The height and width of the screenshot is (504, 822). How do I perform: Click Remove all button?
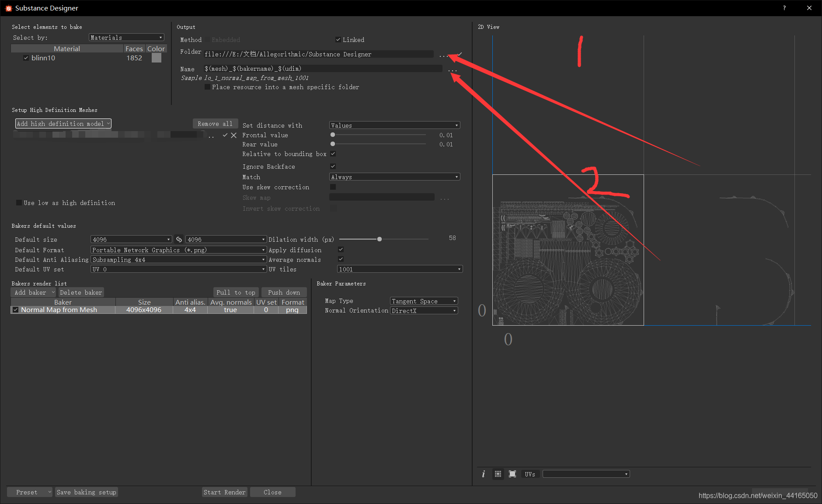[x=215, y=124]
